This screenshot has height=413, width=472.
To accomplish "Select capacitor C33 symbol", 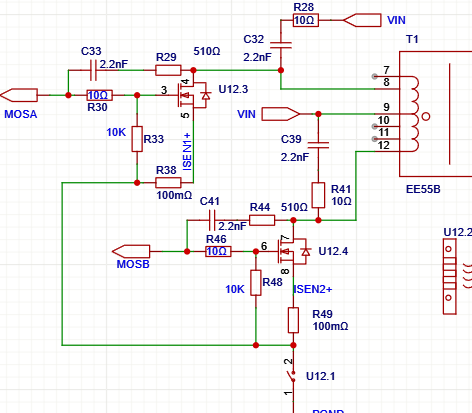I will (94, 70).
